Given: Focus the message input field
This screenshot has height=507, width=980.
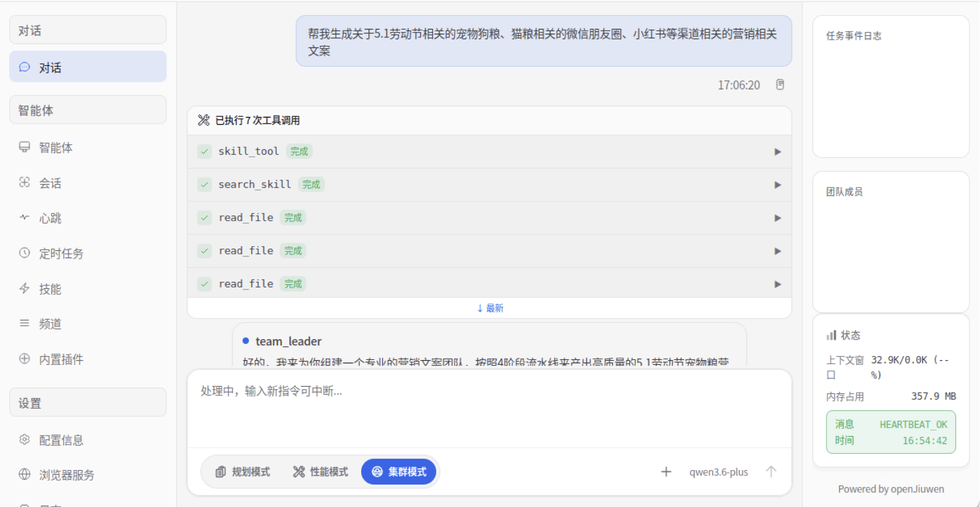Looking at the screenshot, I should (x=490, y=409).
